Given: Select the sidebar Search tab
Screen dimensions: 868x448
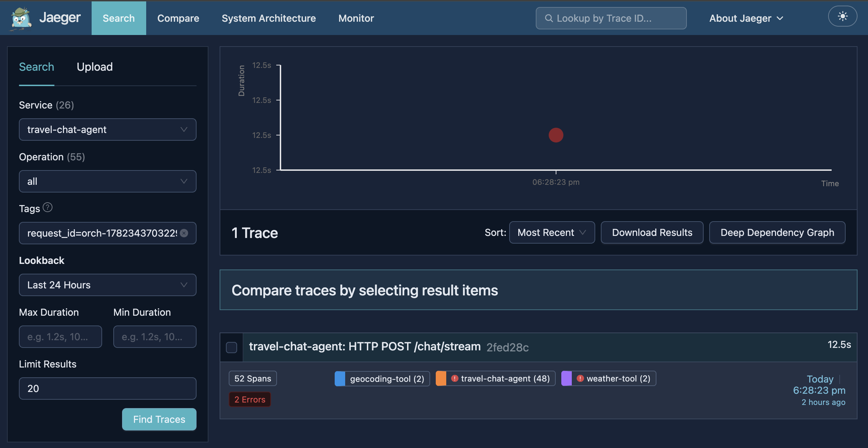Looking at the screenshot, I should 37,67.
